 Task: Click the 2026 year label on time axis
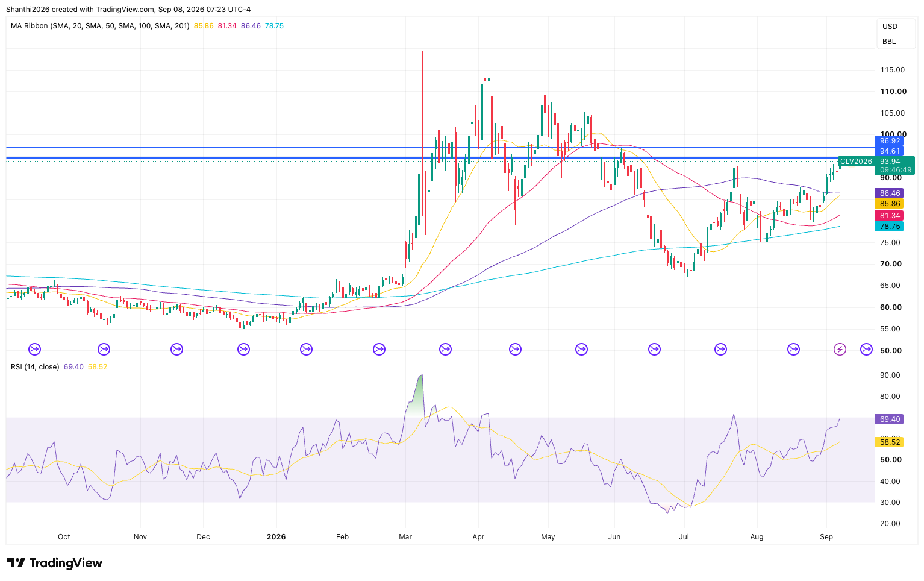276,536
